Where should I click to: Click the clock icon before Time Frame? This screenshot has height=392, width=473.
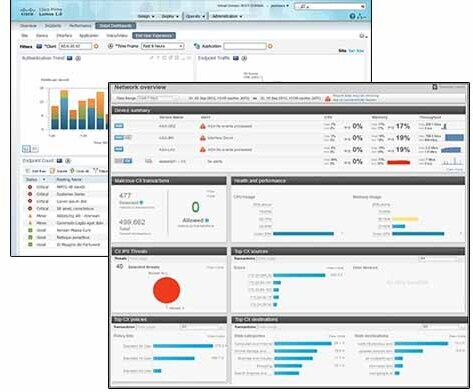111,46
